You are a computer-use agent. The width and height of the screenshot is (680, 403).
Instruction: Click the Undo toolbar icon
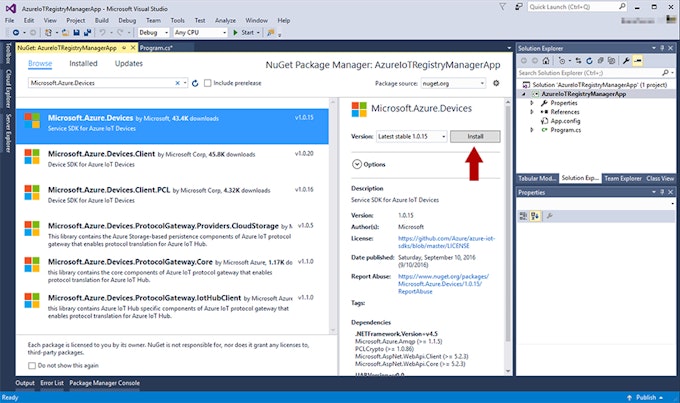102,33
